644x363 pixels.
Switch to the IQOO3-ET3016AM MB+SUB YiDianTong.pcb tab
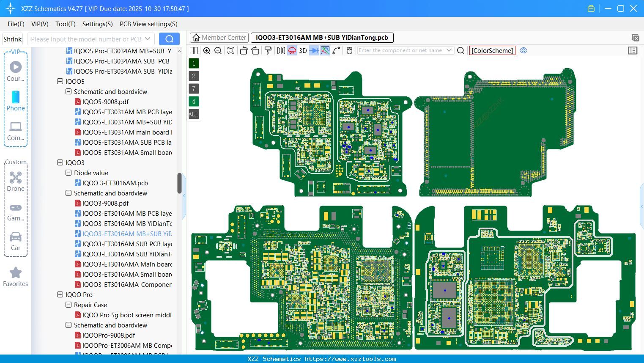coord(322,38)
